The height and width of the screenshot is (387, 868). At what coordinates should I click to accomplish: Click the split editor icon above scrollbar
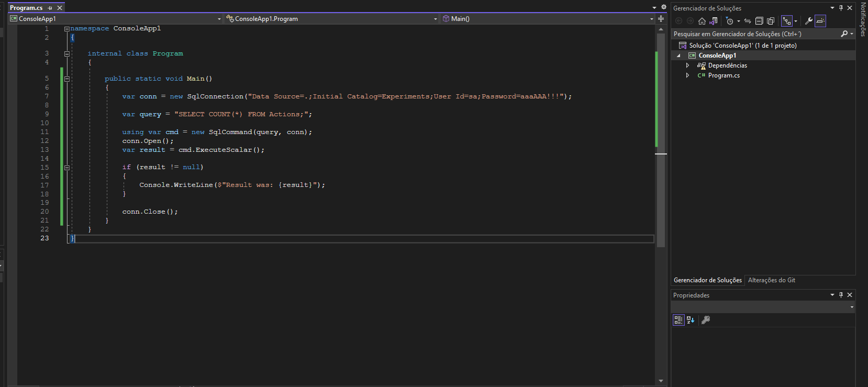pyautogui.click(x=661, y=19)
